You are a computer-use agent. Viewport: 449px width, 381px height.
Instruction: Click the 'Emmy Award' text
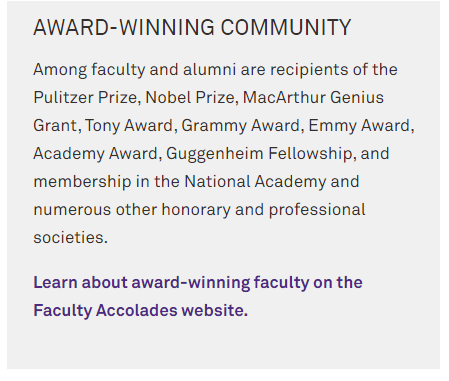359,126
